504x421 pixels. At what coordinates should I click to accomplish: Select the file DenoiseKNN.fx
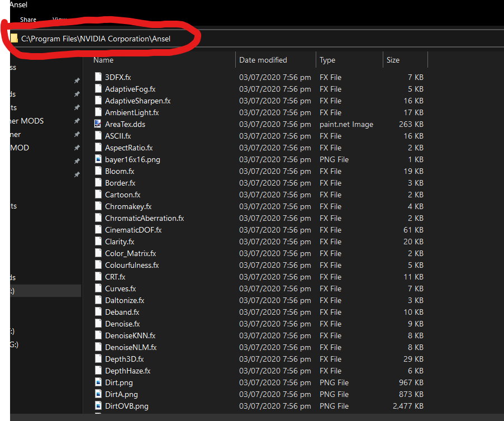point(130,335)
